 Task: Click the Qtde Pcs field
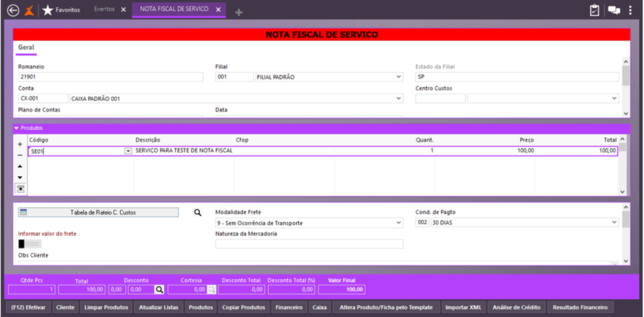coord(32,290)
